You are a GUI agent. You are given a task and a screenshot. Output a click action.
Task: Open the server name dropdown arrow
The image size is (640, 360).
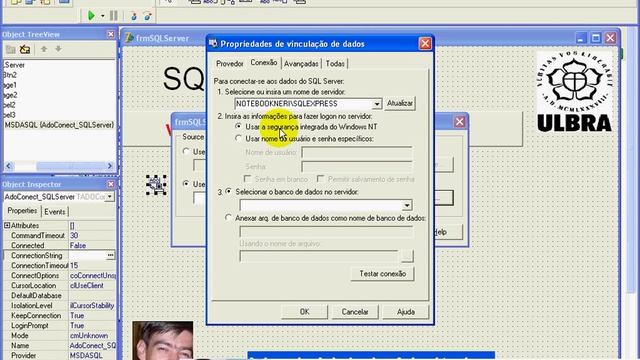377,104
